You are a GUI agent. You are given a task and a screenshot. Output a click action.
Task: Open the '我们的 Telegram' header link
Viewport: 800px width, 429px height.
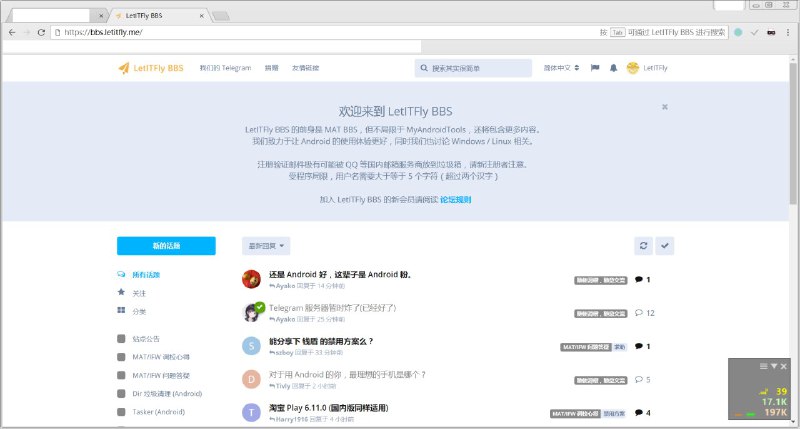point(226,68)
